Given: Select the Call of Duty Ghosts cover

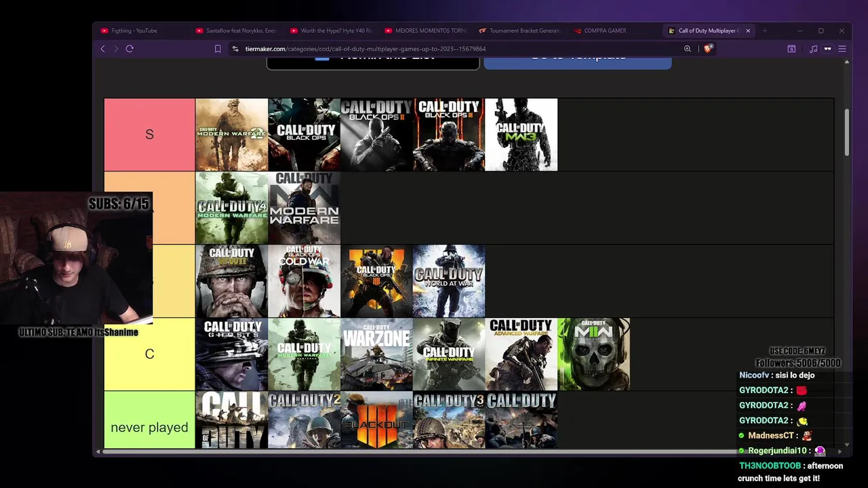Looking at the screenshot, I should click(x=232, y=354).
